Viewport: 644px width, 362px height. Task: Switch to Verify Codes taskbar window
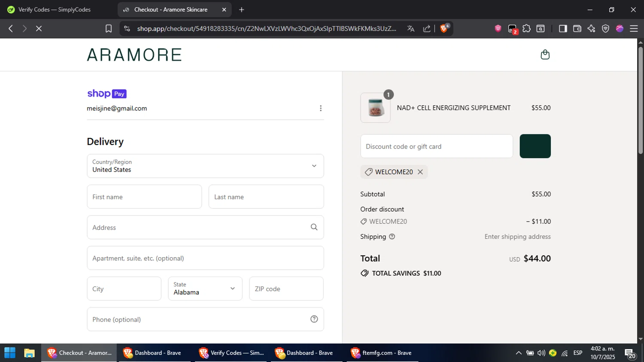(x=231, y=353)
